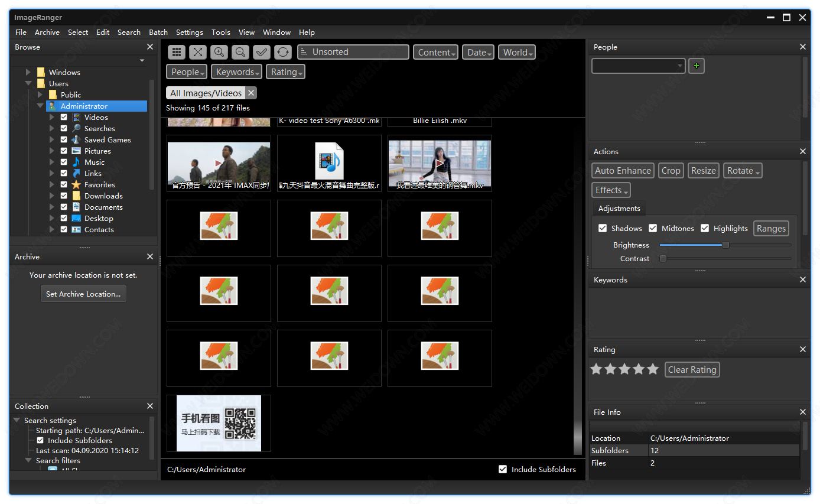Switch to the grid thumbnail view icon
The width and height of the screenshot is (820, 504).
pos(177,52)
